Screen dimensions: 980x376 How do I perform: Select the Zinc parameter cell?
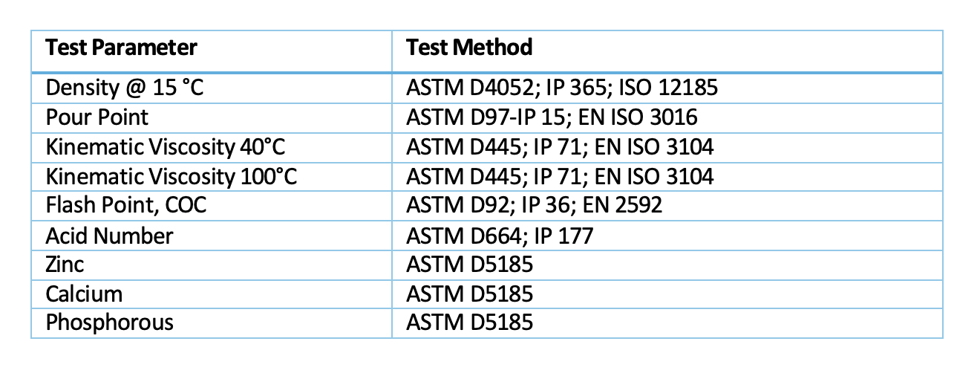pyautogui.click(x=65, y=264)
